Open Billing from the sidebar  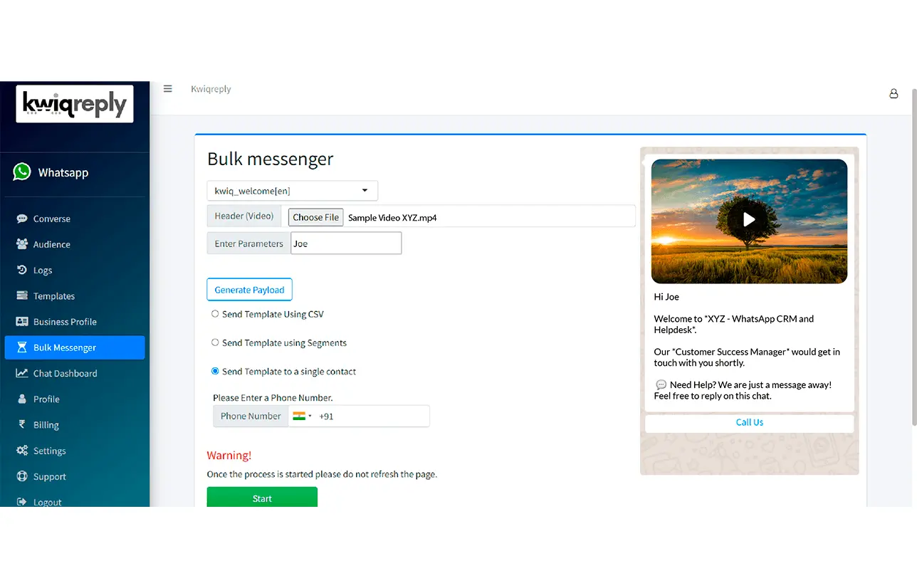tap(46, 425)
